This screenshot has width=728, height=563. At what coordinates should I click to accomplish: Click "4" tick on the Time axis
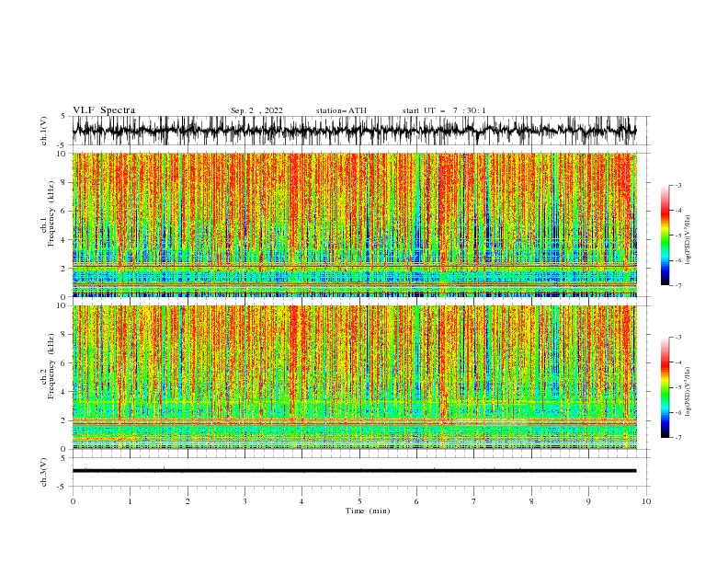pos(302,501)
